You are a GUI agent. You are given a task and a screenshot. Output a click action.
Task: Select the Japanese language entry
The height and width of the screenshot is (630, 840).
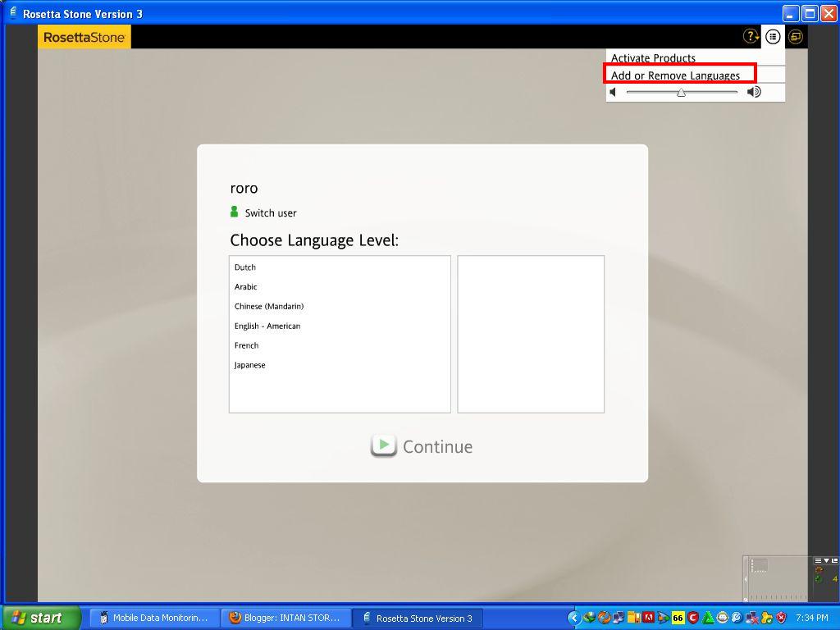[x=249, y=364]
